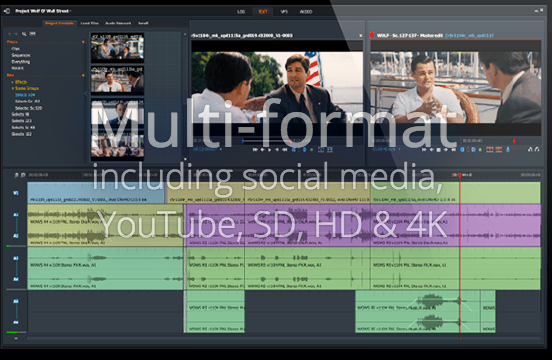Image resolution: width=552 pixels, height=360 pixels.
Task: Set mark in on source viewer
Action: 293,150
